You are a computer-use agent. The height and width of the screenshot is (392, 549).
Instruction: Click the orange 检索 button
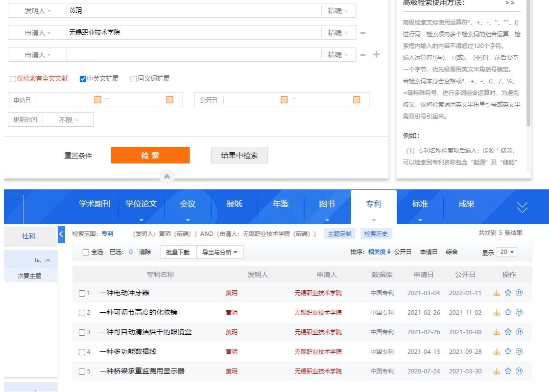coord(150,156)
